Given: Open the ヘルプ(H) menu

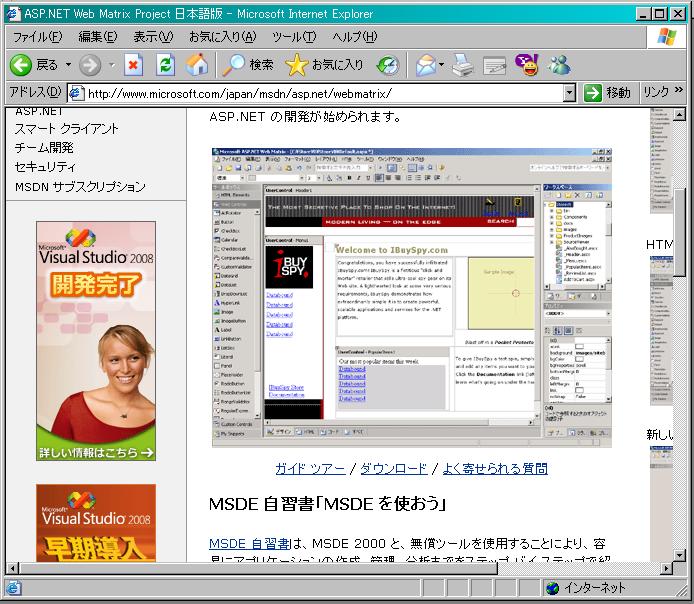Looking at the screenshot, I should [x=355, y=37].
